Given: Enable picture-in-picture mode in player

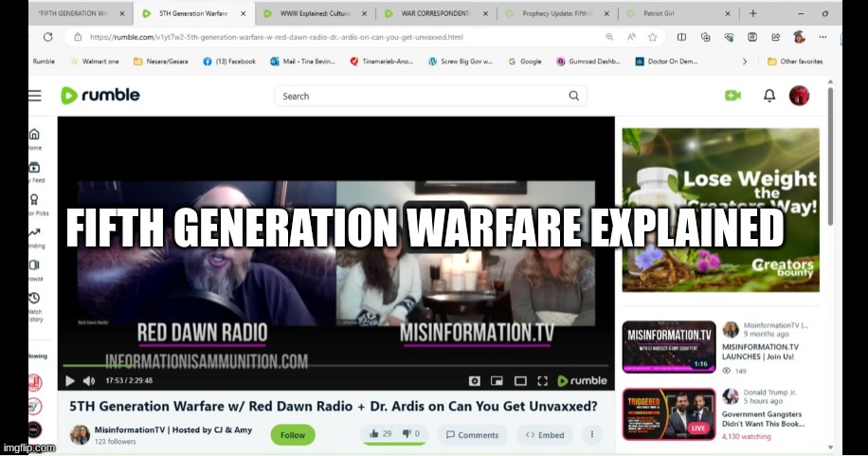Looking at the screenshot, I should 497,381.
